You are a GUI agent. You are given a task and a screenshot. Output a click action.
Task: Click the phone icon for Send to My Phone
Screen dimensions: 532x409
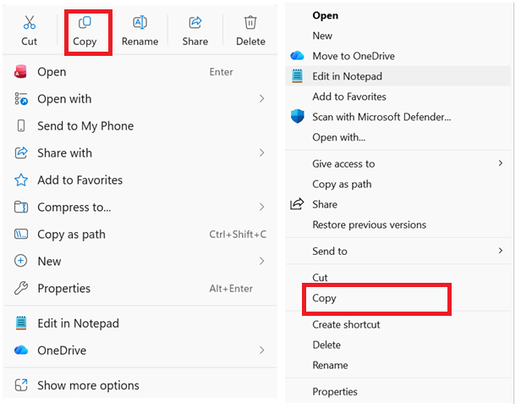[21, 125]
